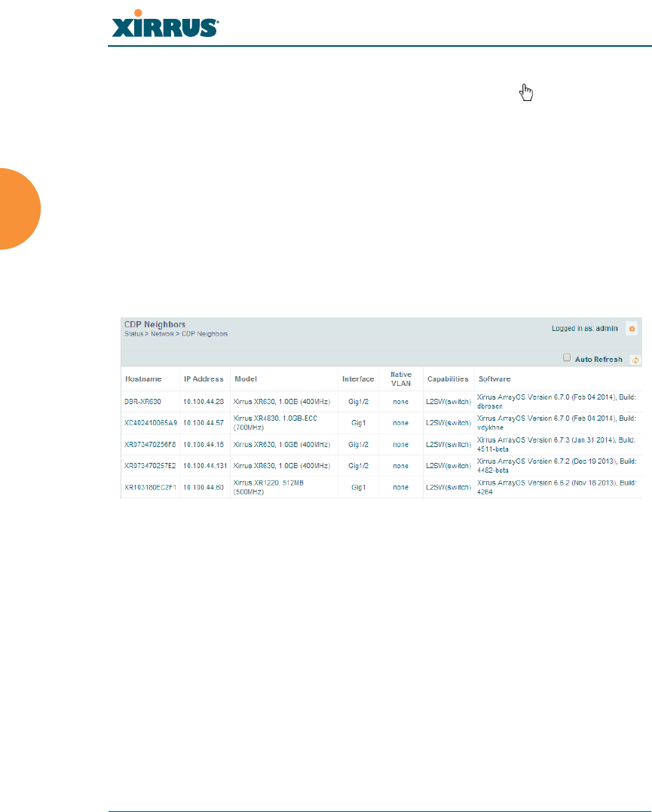Select hostname XR103180EC2F1
This screenshot has width=652, height=812.
coord(150,488)
